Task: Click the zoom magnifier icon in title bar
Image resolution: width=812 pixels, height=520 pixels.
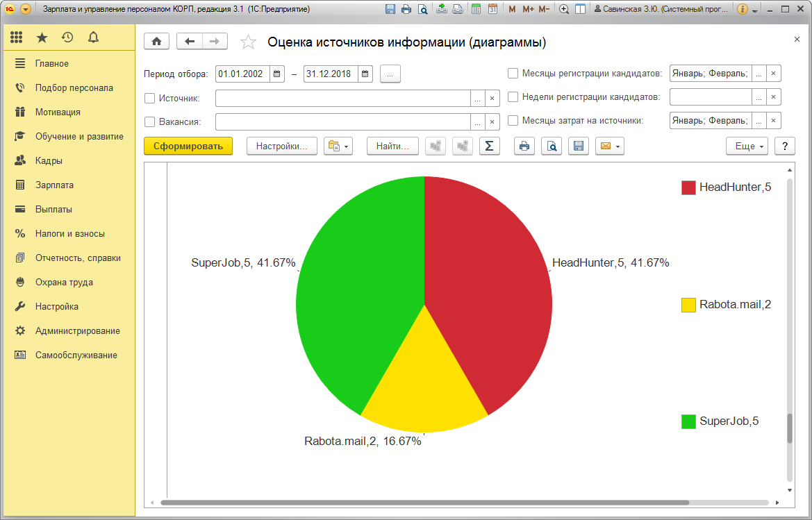Action: click(x=564, y=9)
